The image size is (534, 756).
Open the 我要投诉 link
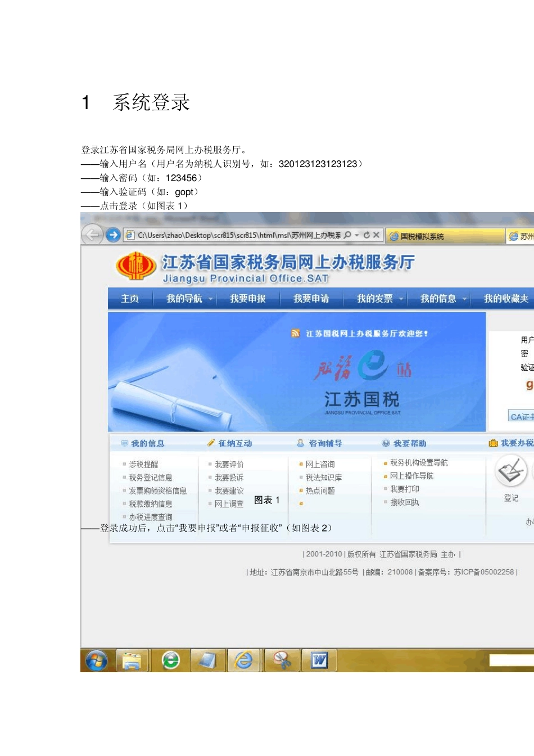pyautogui.click(x=229, y=478)
